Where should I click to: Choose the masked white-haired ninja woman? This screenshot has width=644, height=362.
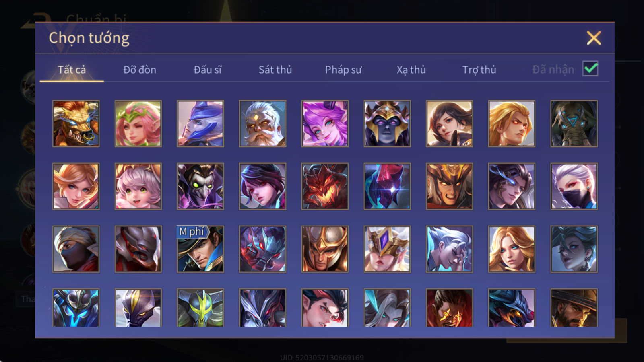click(574, 186)
